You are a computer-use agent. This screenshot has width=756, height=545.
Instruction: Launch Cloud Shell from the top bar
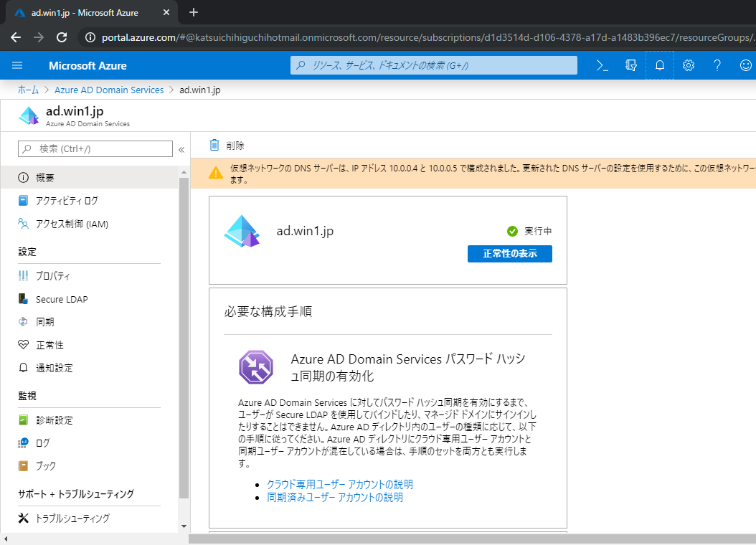click(x=603, y=65)
